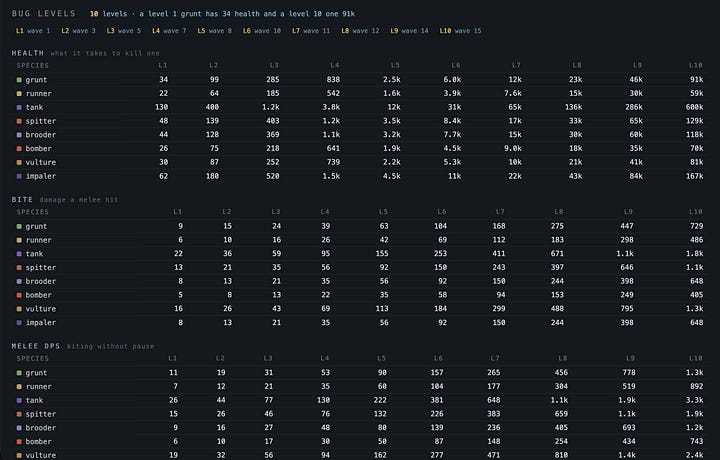Screen dimensions: 720x460
Task: Click the brooder row label in Bite table
Action: coord(40,281)
